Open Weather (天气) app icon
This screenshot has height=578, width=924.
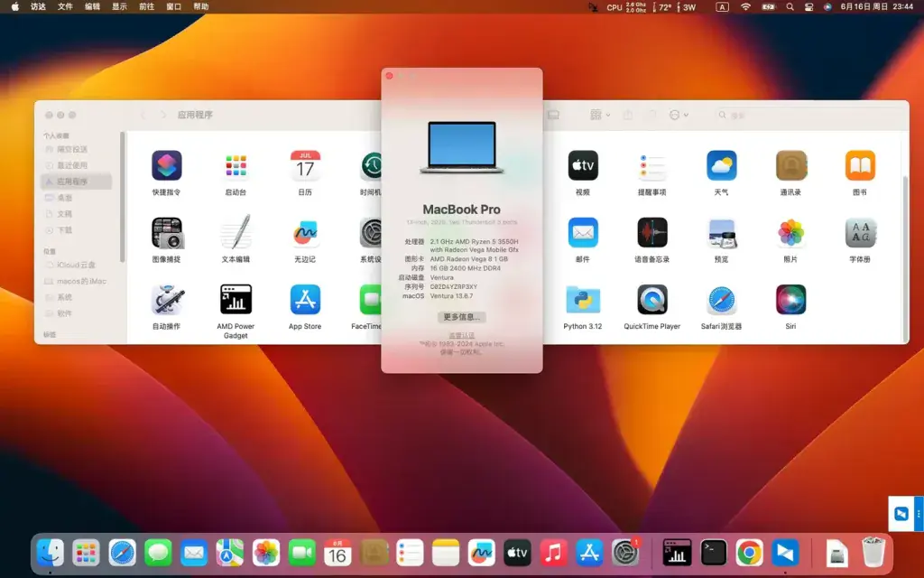[x=721, y=166]
